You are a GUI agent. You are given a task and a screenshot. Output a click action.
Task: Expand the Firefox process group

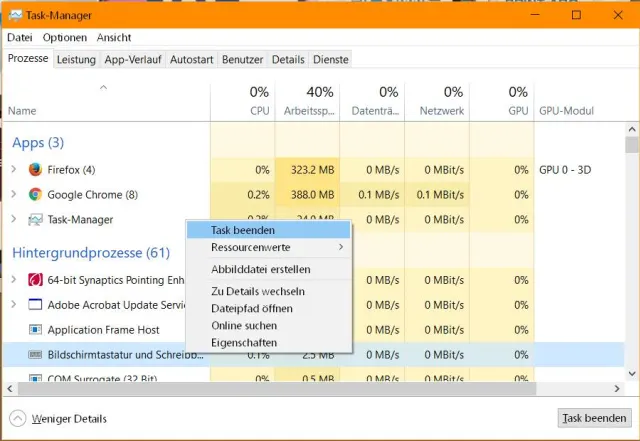click(x=13, y=170)
